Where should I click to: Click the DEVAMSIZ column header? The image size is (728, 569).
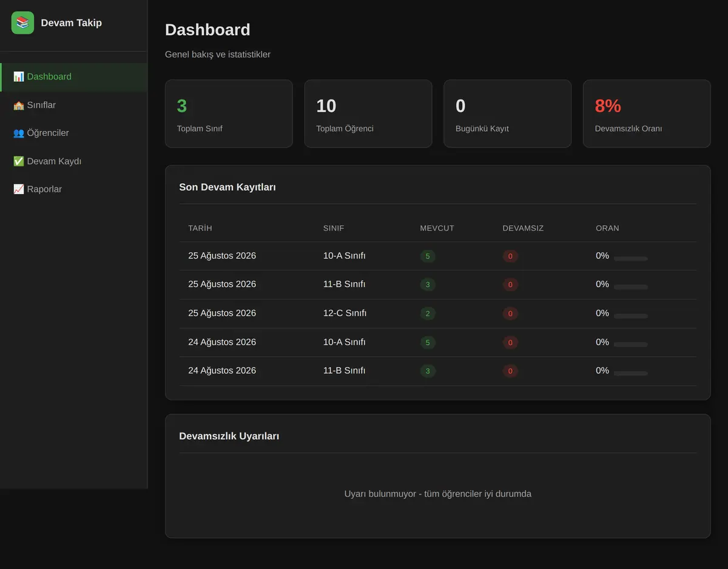tap(523, 228)
